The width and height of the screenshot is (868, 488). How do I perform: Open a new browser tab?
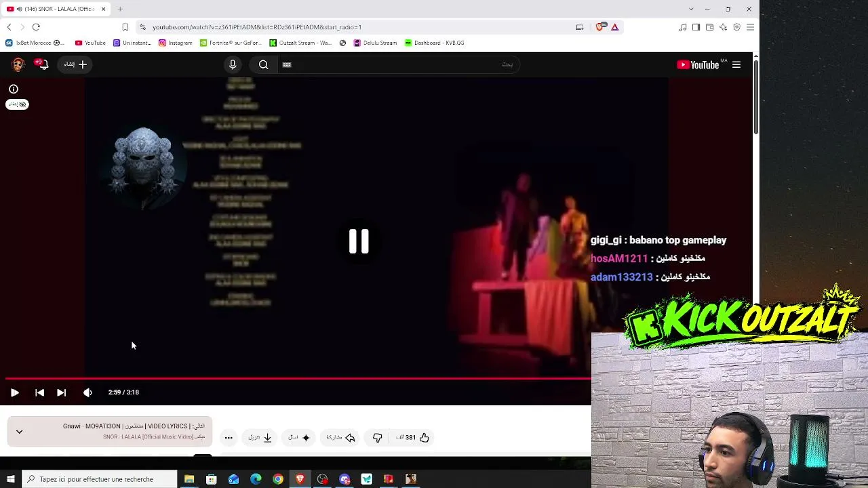tap(120, 9)
